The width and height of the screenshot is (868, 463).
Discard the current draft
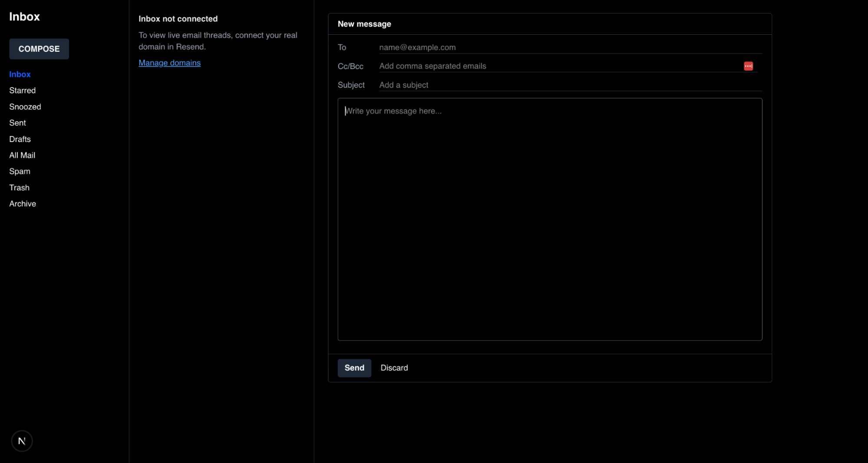click(x=394, y=368)
